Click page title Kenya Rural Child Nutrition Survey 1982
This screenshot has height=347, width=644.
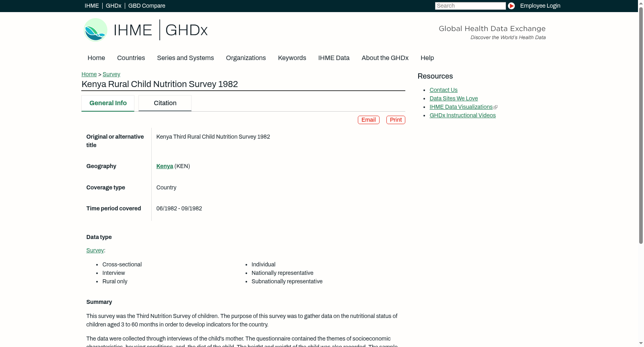click(160, 84)
